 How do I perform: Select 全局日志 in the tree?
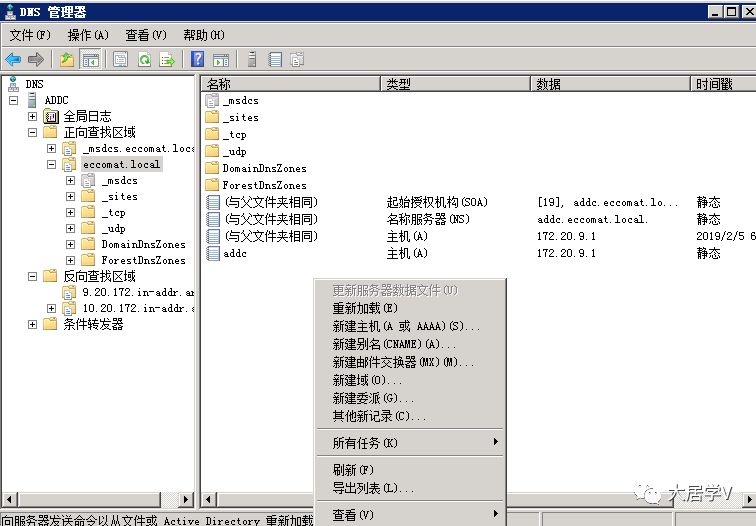pyautogui.click(x=87, y=116)
